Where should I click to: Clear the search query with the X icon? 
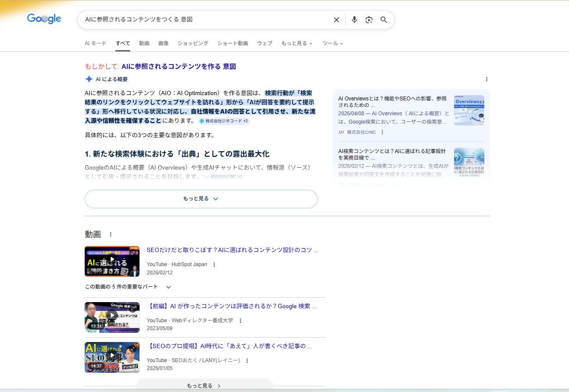(336, 20)
